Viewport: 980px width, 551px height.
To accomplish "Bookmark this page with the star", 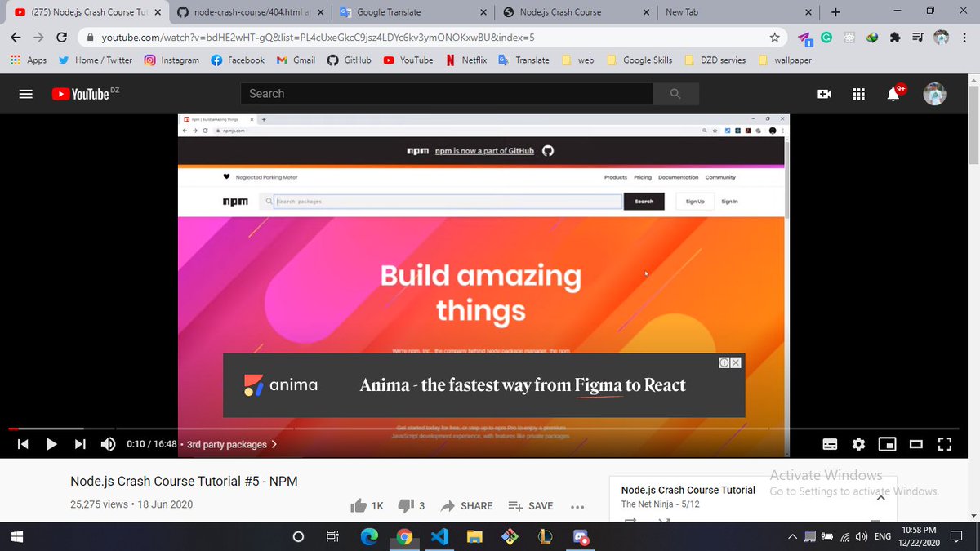I will 774,37.
